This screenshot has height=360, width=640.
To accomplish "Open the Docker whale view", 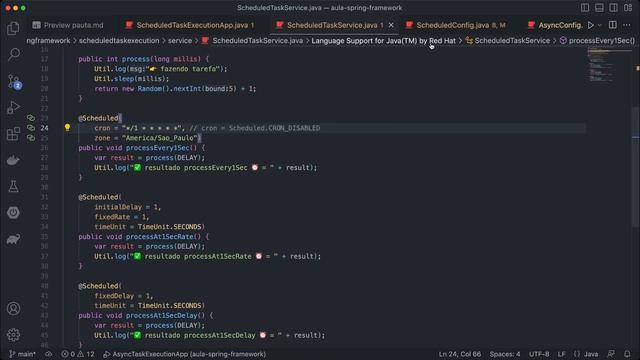I will coord(13,160).
